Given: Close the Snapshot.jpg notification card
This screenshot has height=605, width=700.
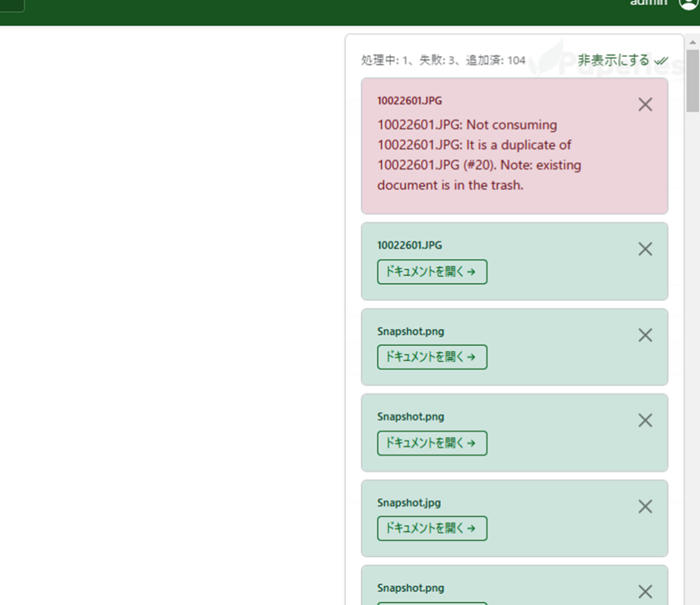Looking at the screenshot, I should [x=645, y=507].
